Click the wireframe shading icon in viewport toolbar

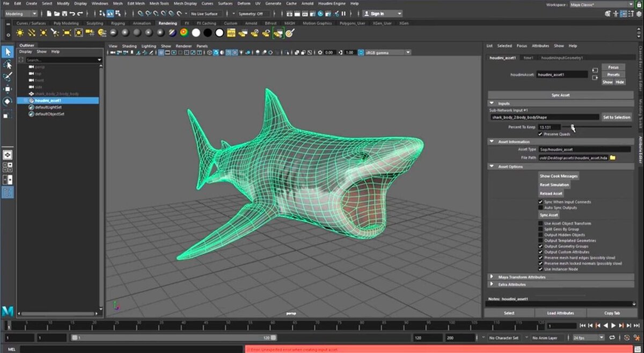[161, 52]
